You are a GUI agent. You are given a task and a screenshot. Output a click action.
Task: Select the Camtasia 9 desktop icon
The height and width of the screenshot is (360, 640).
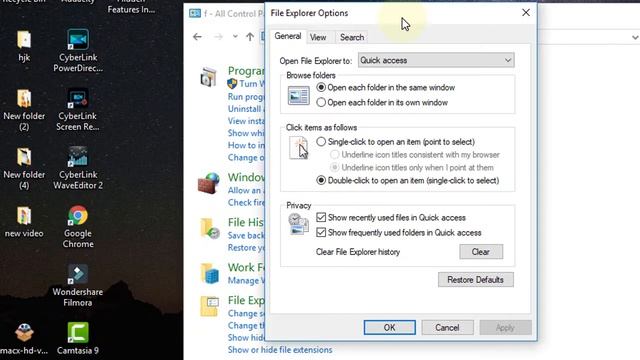click(78, 333)
